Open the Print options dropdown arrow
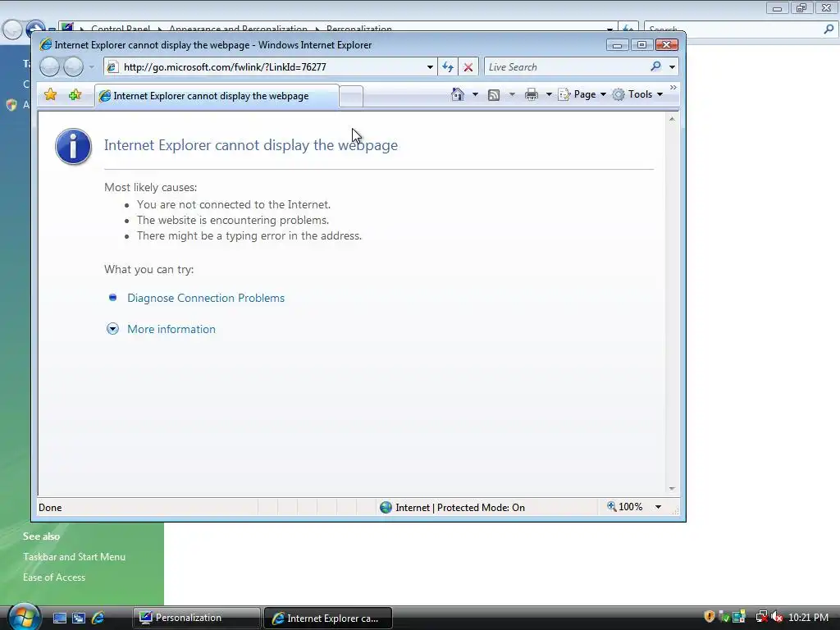The image size is (840, 630). pos(549,95)
